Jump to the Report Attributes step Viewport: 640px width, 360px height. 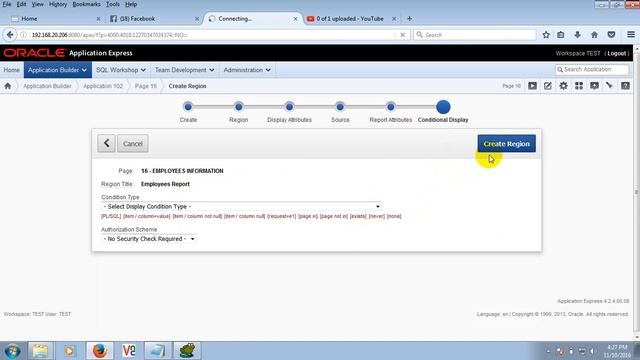(391, 107)
